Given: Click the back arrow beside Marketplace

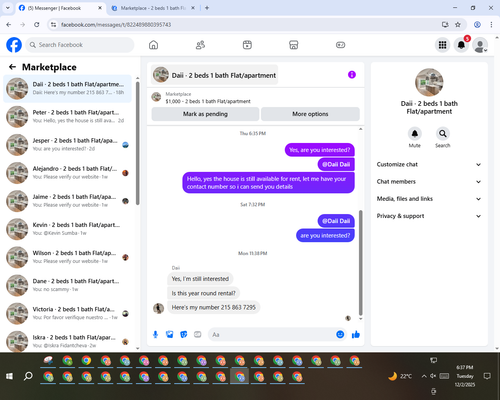Looking at the screenshot, I should pyautogui.click(x=12, y=67).
